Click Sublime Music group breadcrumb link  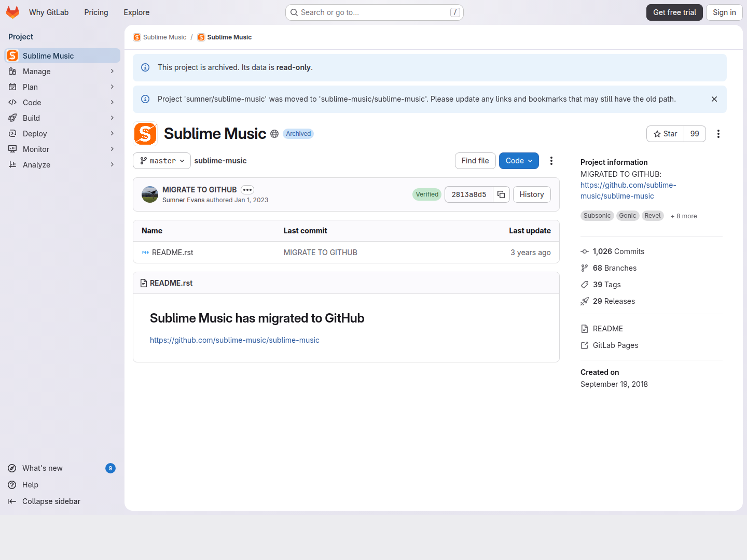(164, 37)
